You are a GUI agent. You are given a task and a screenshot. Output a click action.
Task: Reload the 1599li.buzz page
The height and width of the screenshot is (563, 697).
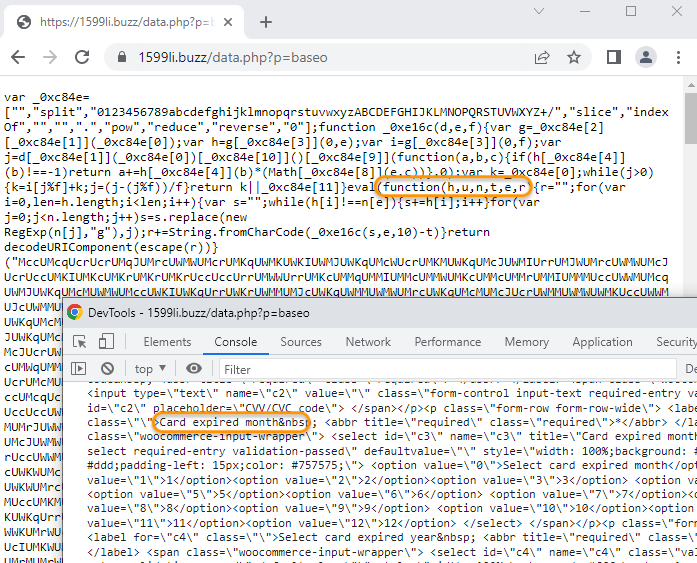[82, 57]
